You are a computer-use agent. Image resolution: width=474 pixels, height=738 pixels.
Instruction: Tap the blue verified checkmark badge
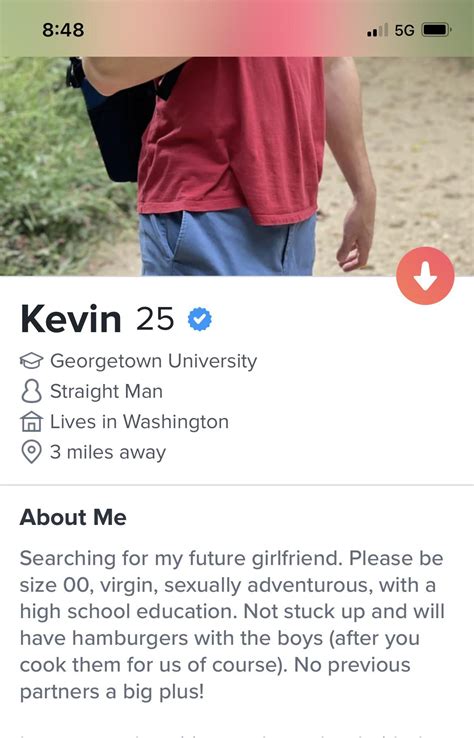pos(200,319)
